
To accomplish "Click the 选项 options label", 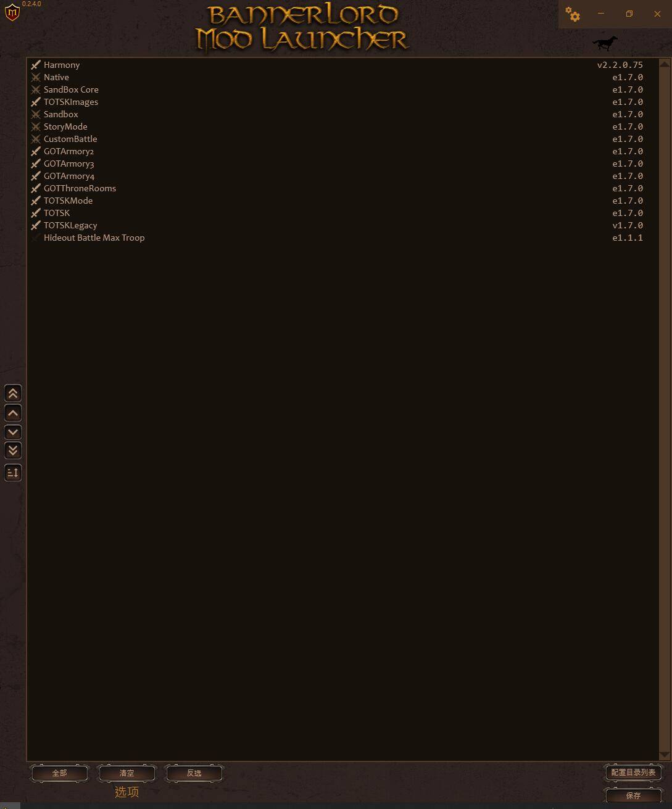I will pyautogui.click(x=127, y=792).
